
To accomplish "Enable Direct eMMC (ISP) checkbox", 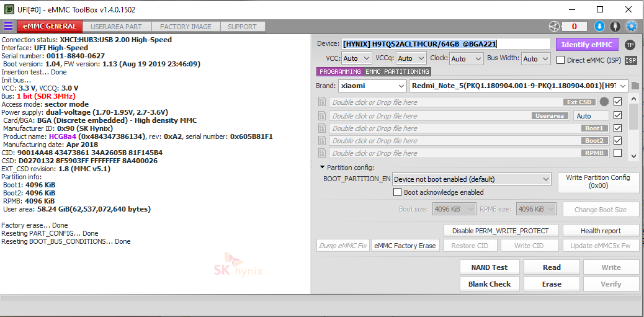I will click(x=561, y=60).
